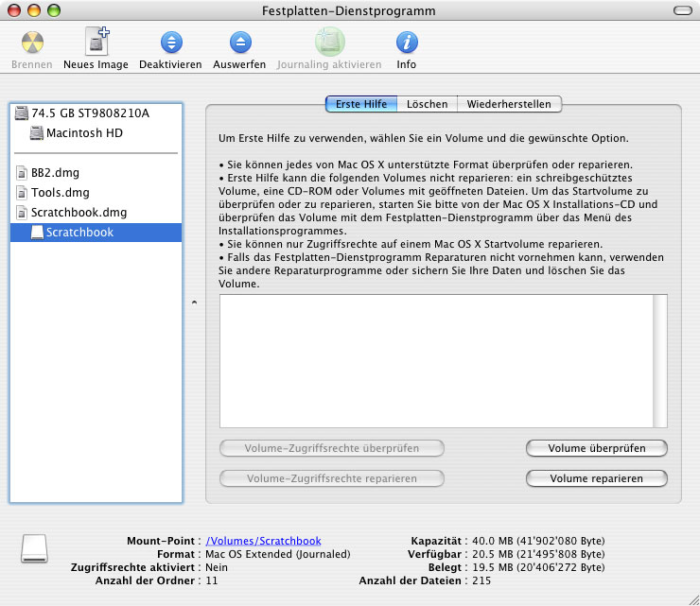Select the Scratchbook.dmg image name
The image size is (700, 606).
click(79, 213)
